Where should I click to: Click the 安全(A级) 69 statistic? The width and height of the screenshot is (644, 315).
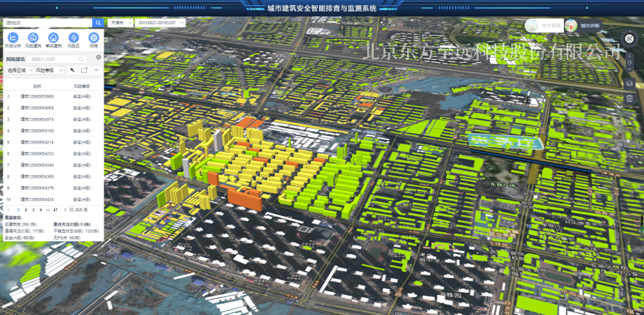tap(20, 238)
